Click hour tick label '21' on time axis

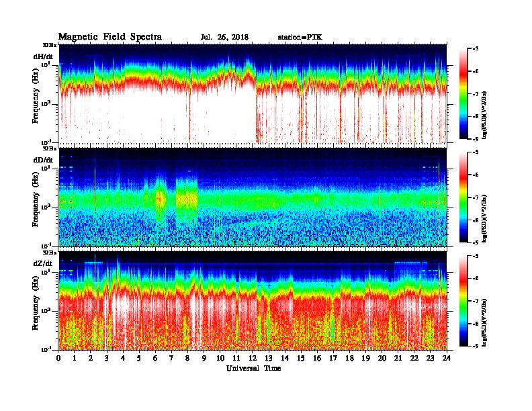click(x=398, y=358)
